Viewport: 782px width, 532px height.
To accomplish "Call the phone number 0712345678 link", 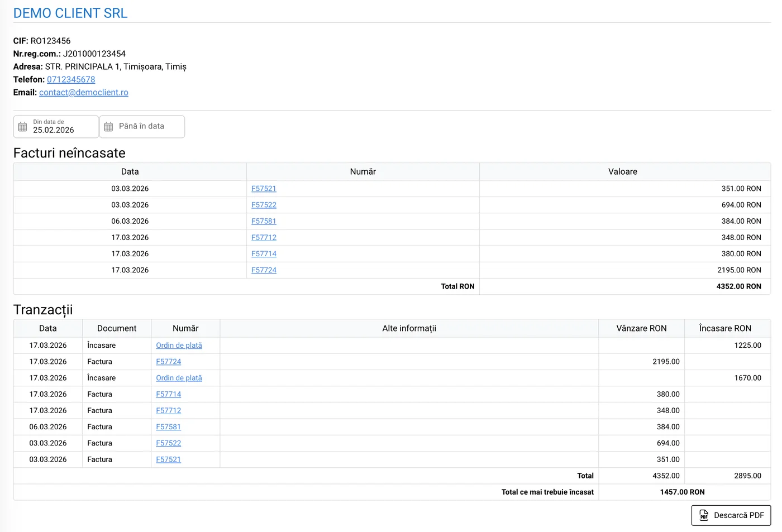I will (71, 79).
